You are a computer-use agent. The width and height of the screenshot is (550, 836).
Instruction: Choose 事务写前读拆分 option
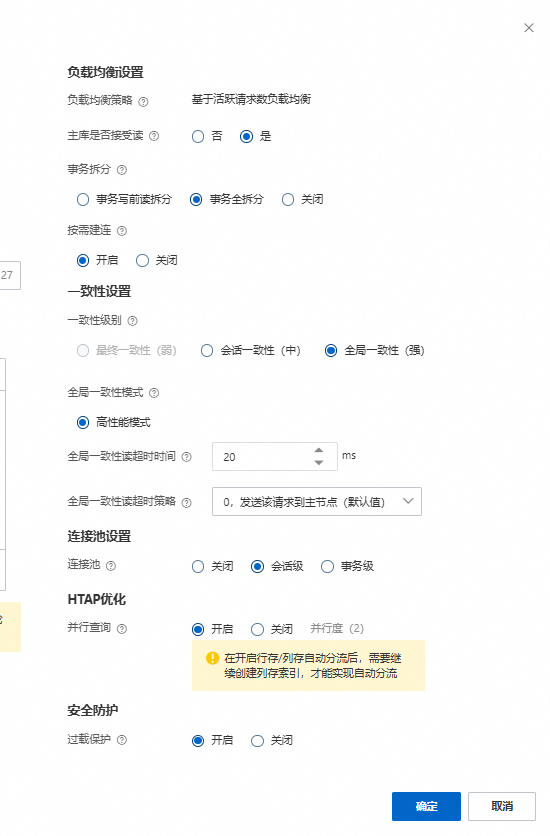(x=83, y=199)
